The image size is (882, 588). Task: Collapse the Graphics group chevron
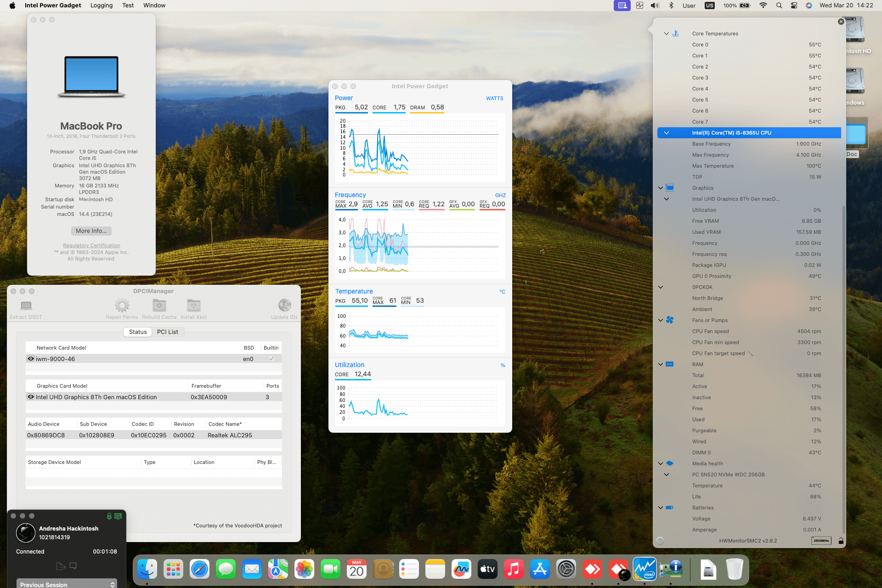point(661,188)
